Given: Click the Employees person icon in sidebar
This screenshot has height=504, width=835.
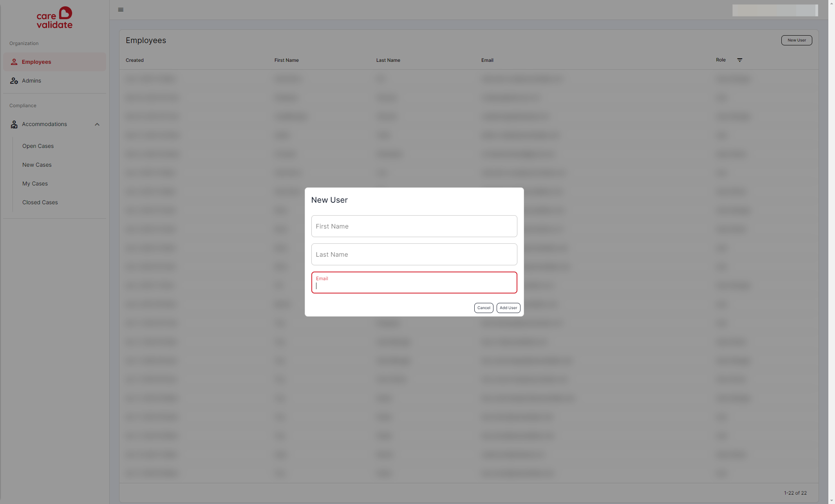Looking at the screenshot, I should 14,62.
